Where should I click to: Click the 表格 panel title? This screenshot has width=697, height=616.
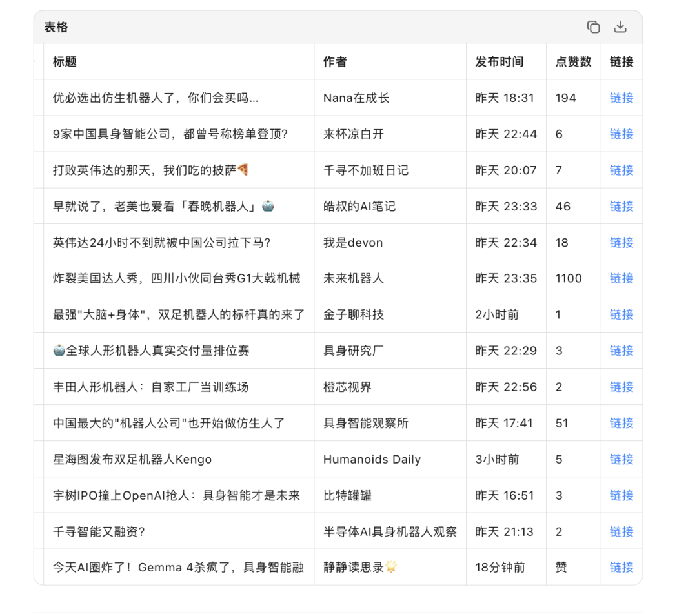click(x=56, y=27)
